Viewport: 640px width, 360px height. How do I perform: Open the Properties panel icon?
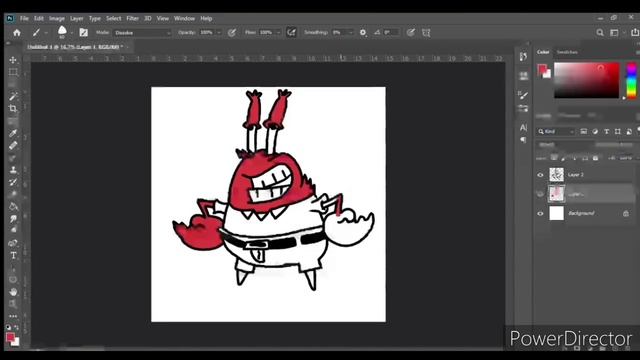click(523, 76)
